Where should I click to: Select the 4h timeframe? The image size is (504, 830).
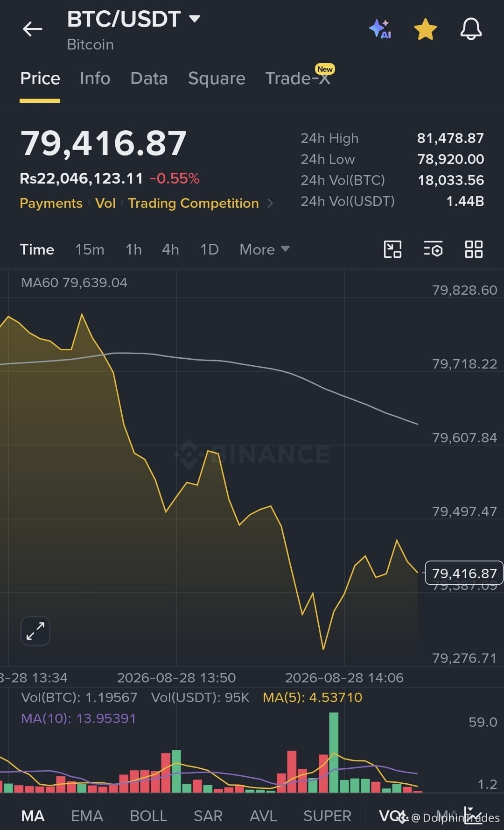[170, 249]
